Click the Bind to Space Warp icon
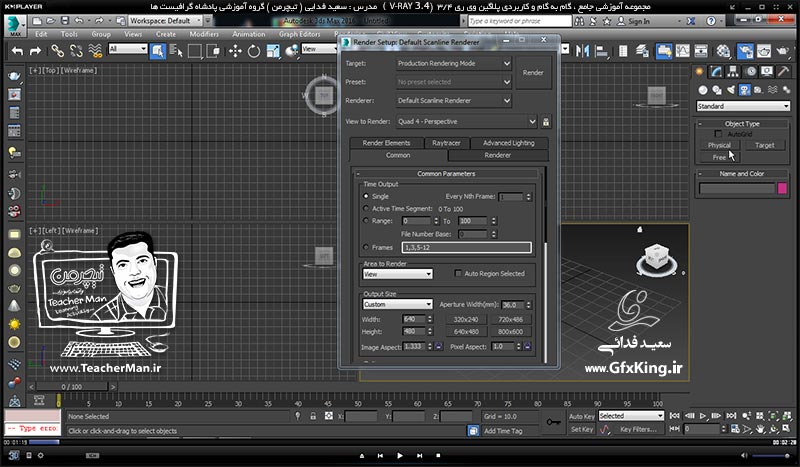 point(95,51)
